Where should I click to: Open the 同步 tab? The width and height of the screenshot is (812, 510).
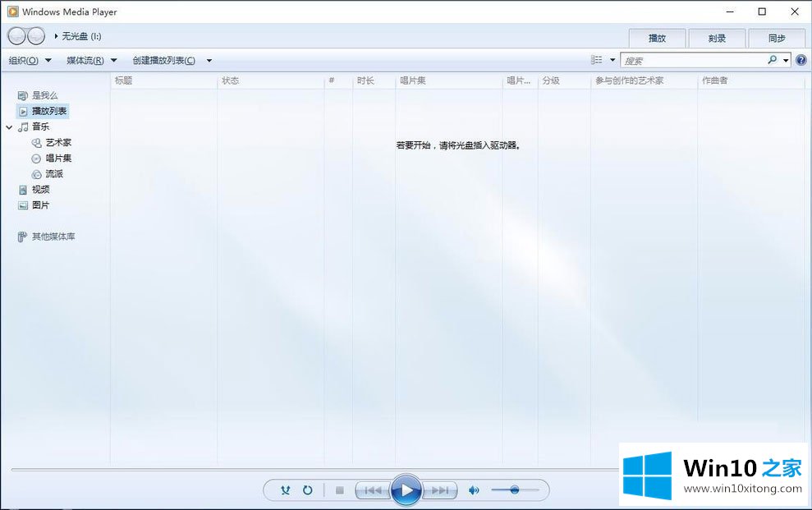point(777,38)
